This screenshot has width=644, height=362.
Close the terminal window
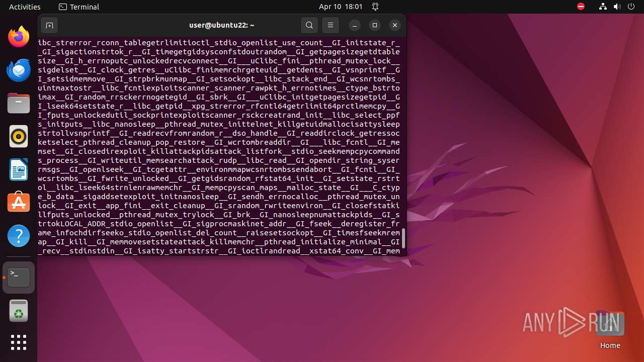(395, 25)
